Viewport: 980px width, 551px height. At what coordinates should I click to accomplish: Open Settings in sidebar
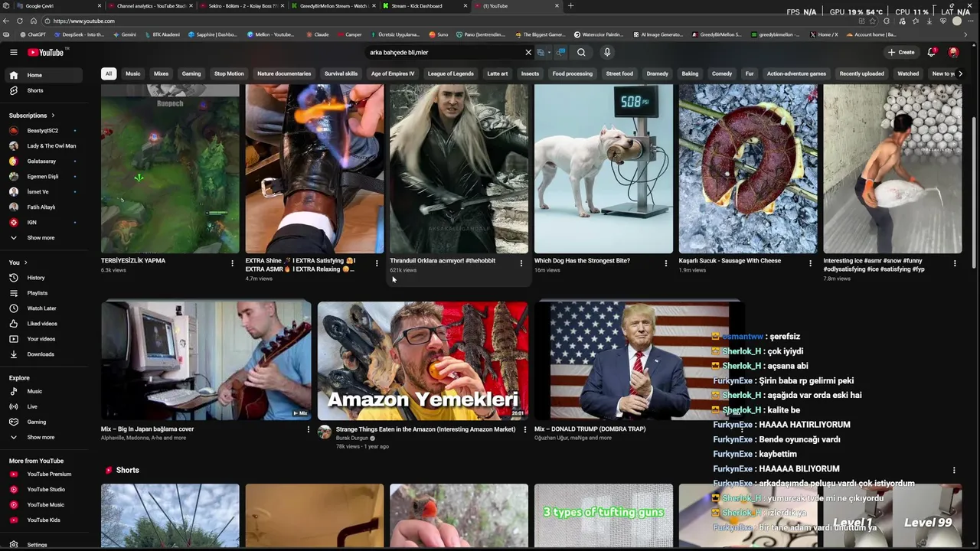point(45,545)
